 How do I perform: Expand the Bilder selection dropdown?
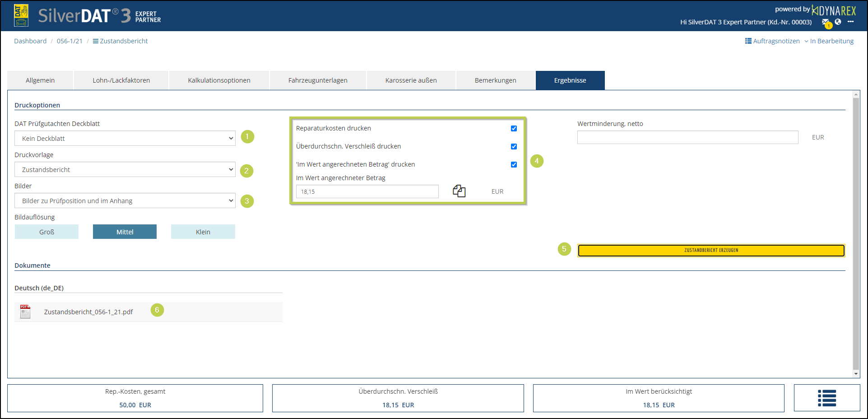125,200
